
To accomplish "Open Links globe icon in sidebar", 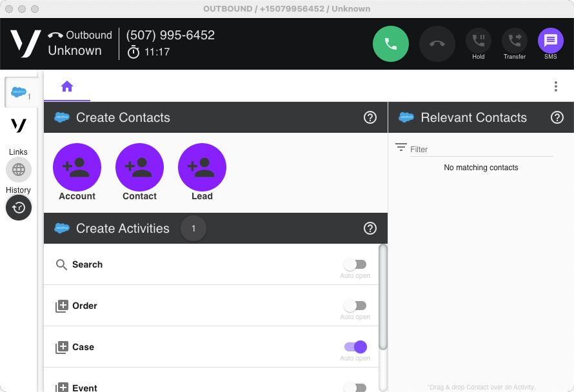I will (19, 170).
